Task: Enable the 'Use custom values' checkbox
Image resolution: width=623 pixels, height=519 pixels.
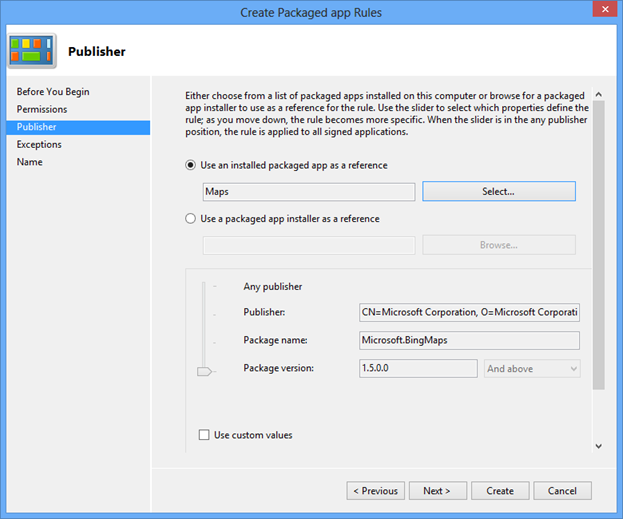Action: click(205, 435)
